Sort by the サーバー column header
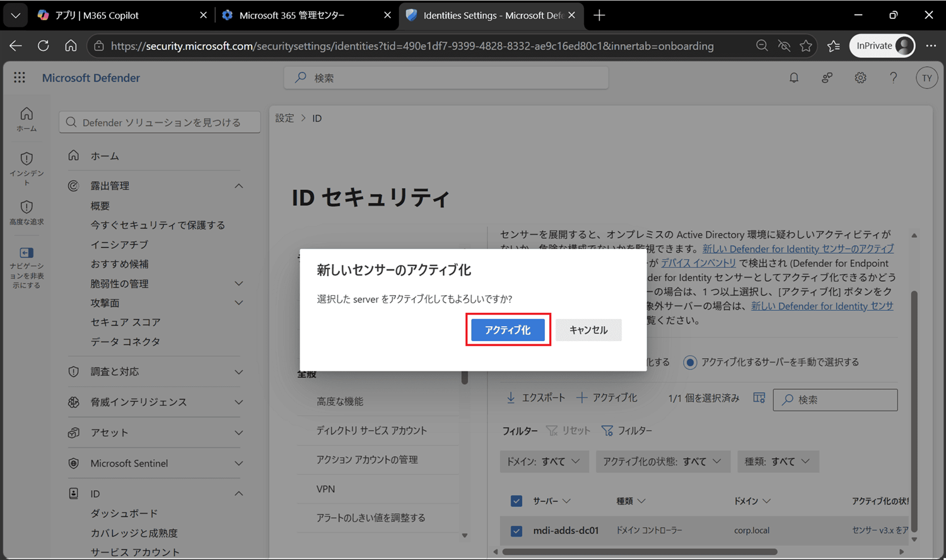Image resolution: width=946 pixels, height=560 pixels. point(552,501)
